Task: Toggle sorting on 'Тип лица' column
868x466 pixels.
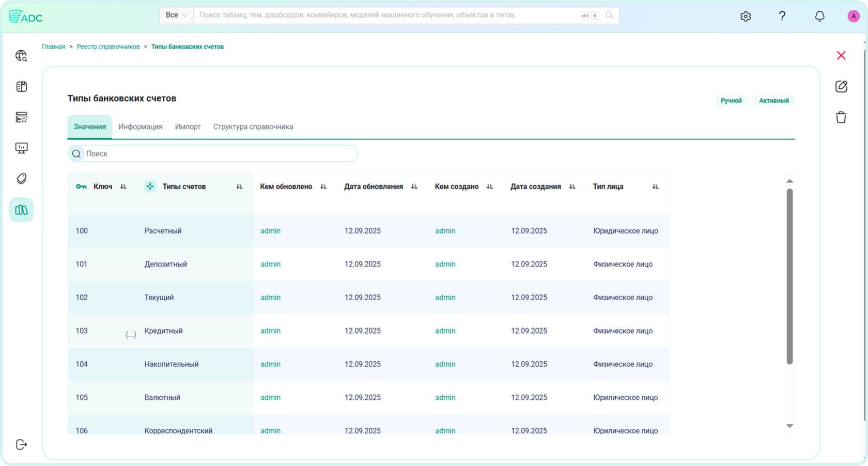Action: 656,187
